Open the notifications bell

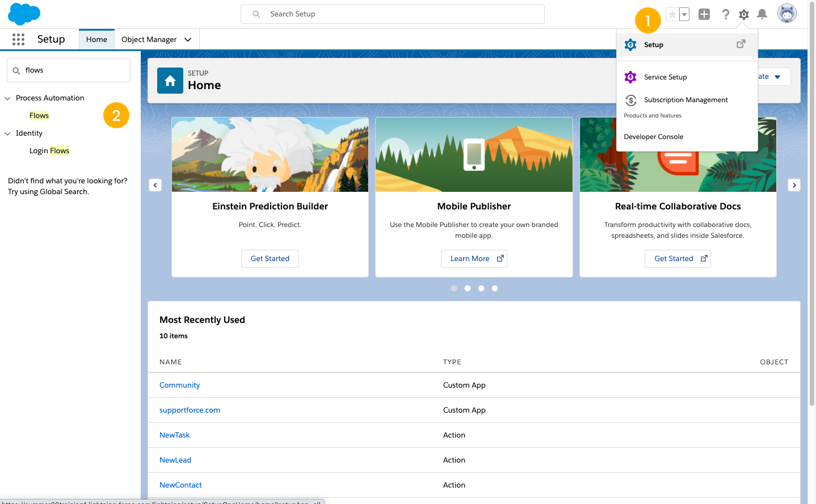[x=762, y=14]
